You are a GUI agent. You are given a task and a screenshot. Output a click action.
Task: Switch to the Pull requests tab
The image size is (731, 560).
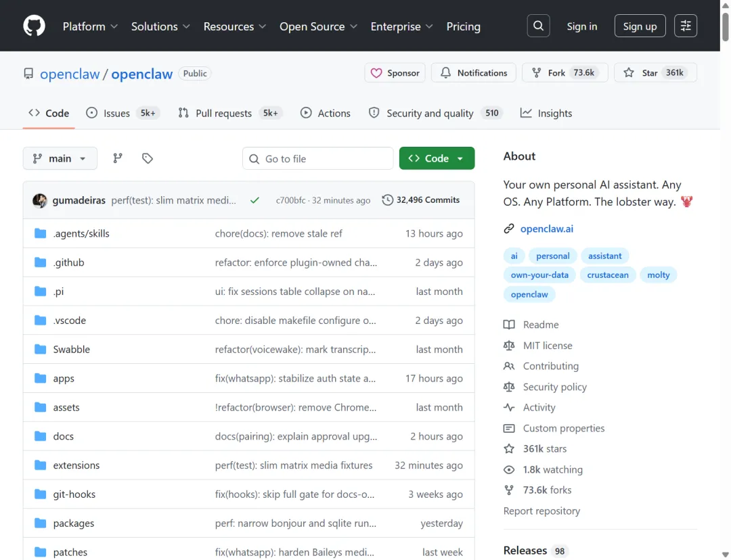pyautogui.click(x=230, y=113)
